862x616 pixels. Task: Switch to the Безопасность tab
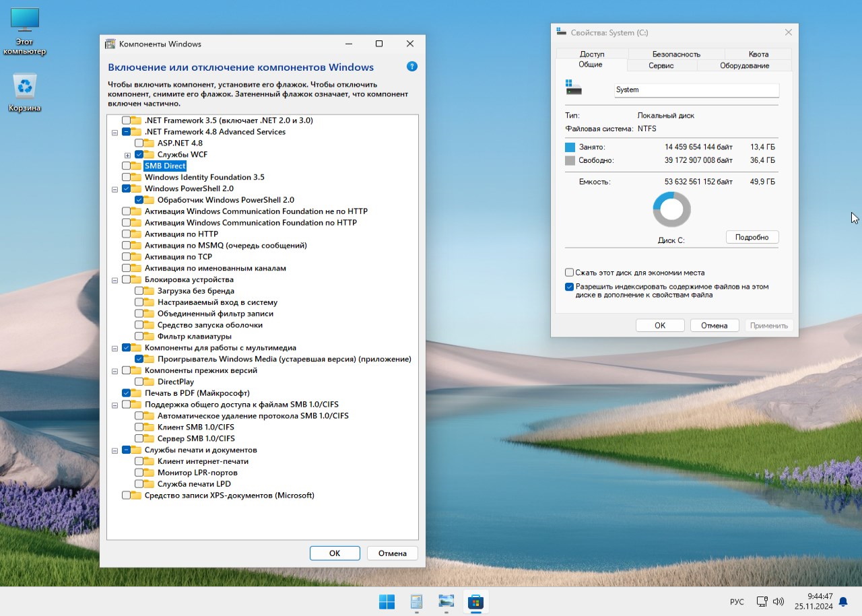pyautogui.click(x=676, y=54)
